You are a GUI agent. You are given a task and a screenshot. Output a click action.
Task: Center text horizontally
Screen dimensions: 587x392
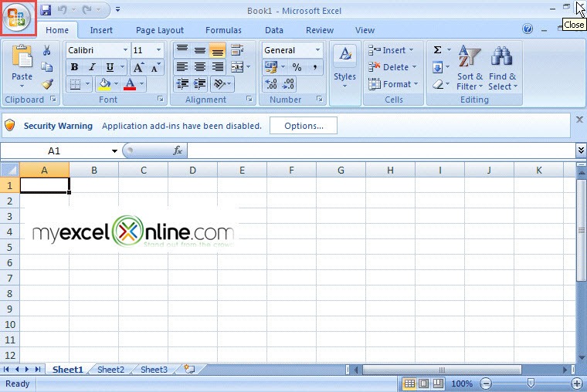click(x=200, y=67)
